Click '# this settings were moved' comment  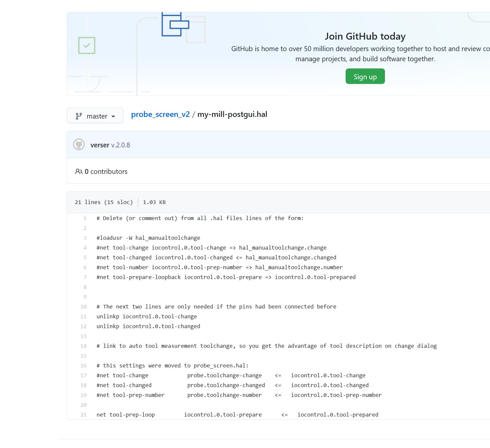pyautogui.click(x=172, y=365)
